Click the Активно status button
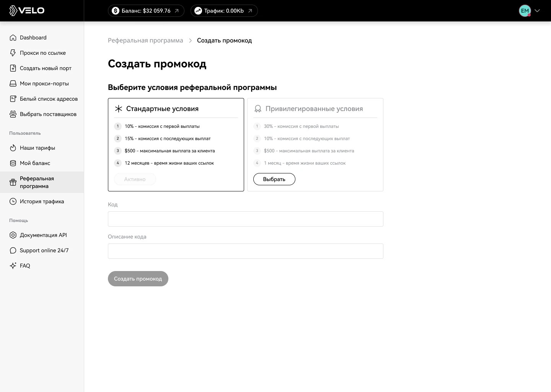 pos(135,179)
